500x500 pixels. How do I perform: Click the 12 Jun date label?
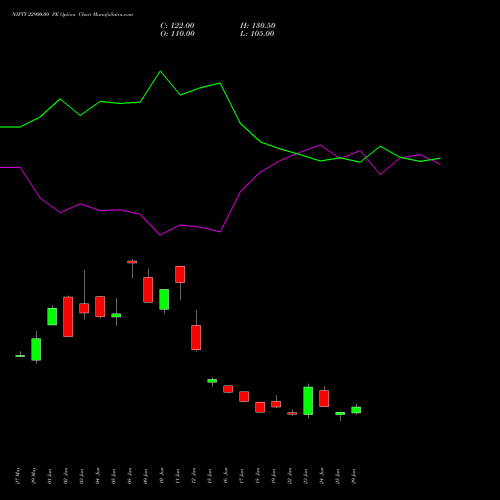(x=194, y=476)
